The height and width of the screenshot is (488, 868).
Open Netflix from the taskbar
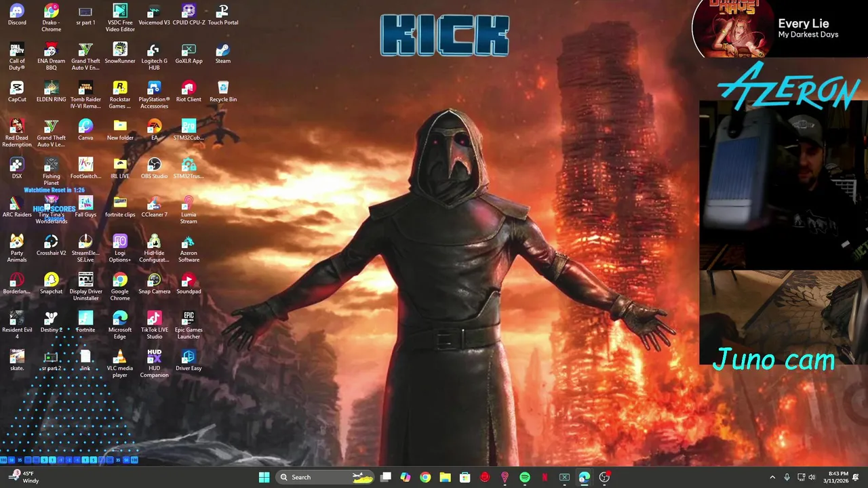(545, 477)
